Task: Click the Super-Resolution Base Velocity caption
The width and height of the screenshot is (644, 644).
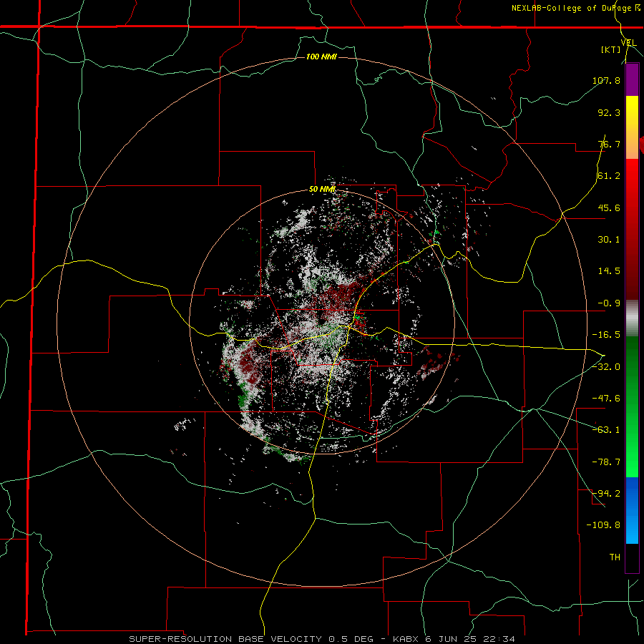Action: 321,639
